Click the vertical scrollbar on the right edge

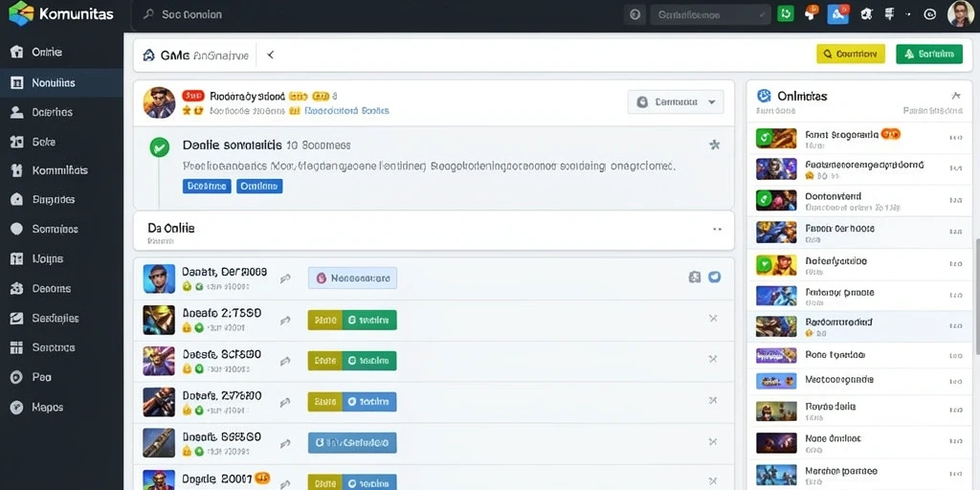(x=977, y=297)
